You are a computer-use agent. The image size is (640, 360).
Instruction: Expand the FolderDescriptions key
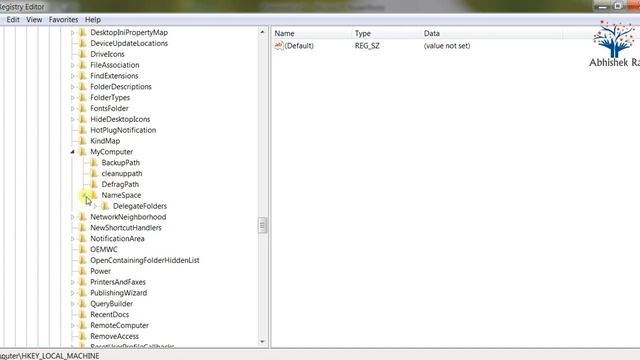click(73, 87)
